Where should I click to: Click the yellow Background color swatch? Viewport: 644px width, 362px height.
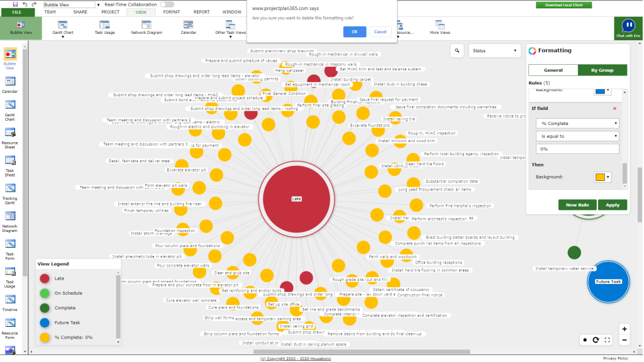pos(600,177)
